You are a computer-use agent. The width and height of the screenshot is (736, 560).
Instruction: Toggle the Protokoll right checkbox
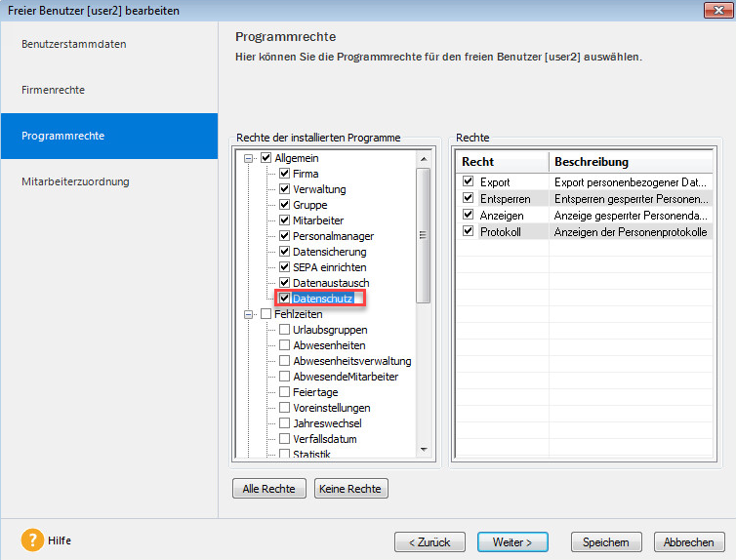click(x=469, y=231)
